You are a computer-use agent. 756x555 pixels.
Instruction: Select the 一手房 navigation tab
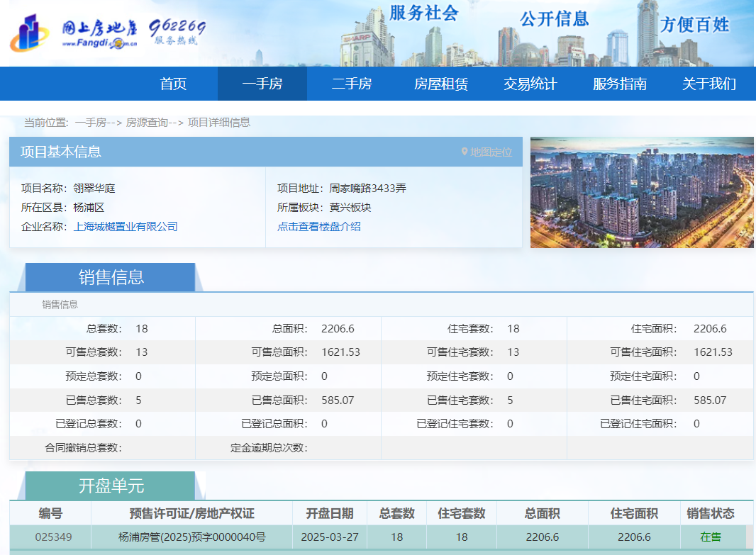(x=262, y=84)
